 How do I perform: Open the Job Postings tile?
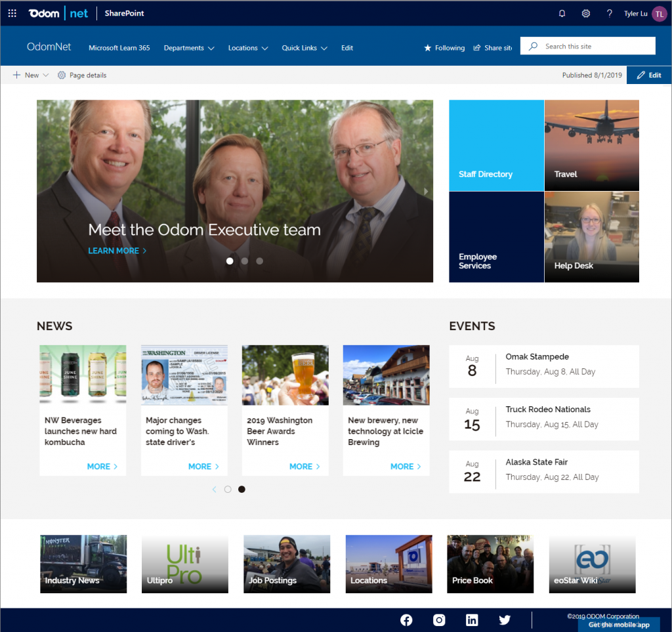[287, 564]
